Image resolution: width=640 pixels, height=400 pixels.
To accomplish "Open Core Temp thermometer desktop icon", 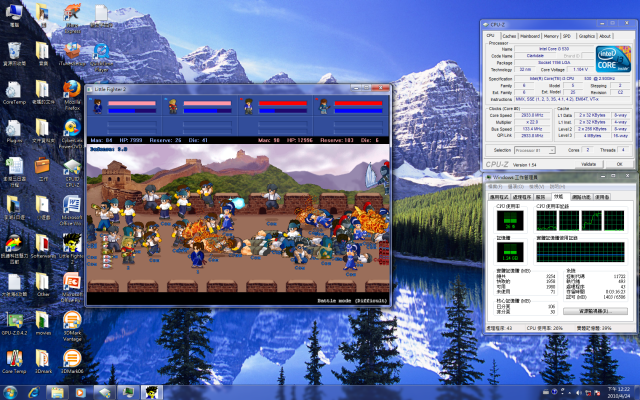I will [x=14, y=361].
